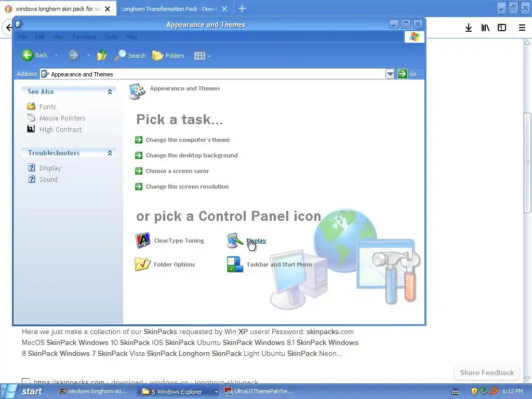Viewport: 532px width, 399px height.
Task: Close the windows longhorn skin pack tab
Action: tap(108, 9)
